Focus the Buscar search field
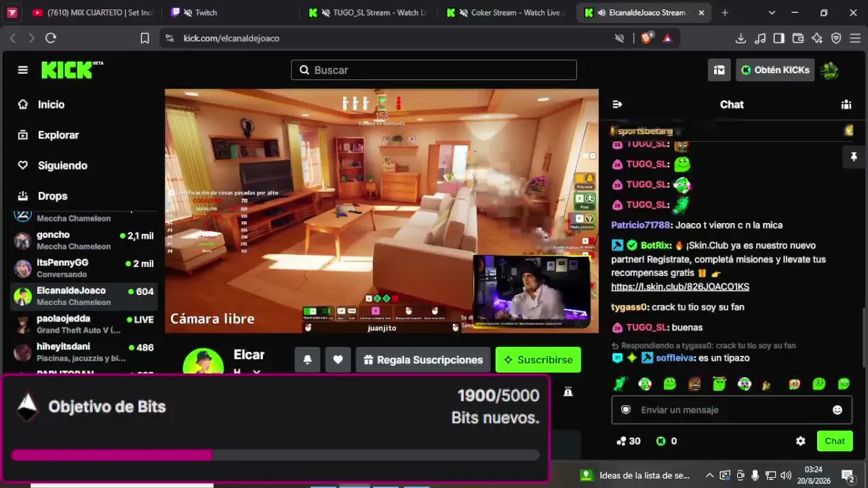The height and width of the screenshot is (488, 868). [x=434, y=70]
